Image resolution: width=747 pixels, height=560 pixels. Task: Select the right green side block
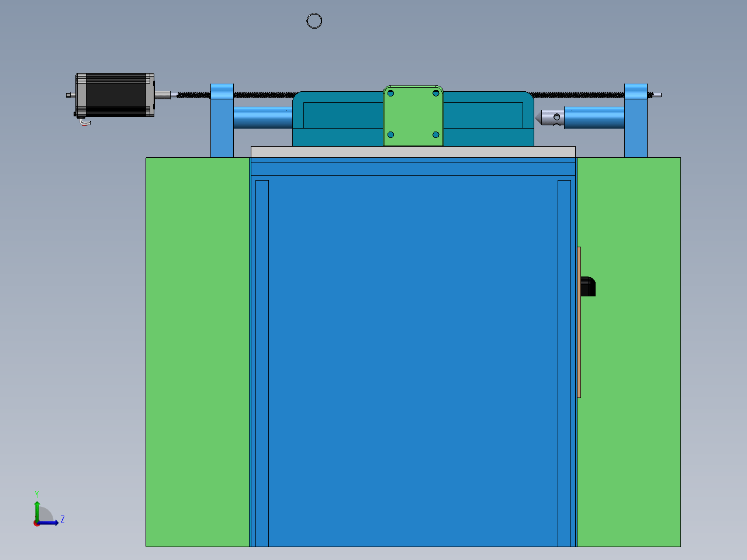(x=629, y=352)
